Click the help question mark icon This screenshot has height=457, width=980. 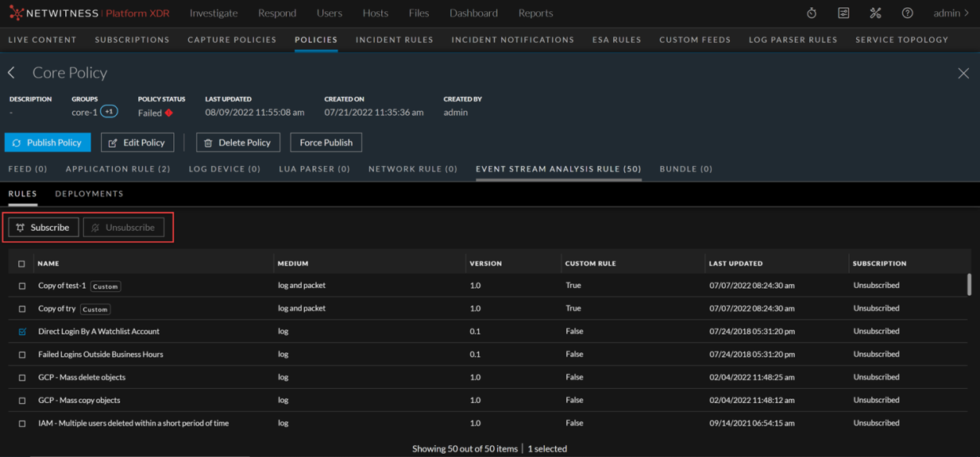(x=907, y=13)
